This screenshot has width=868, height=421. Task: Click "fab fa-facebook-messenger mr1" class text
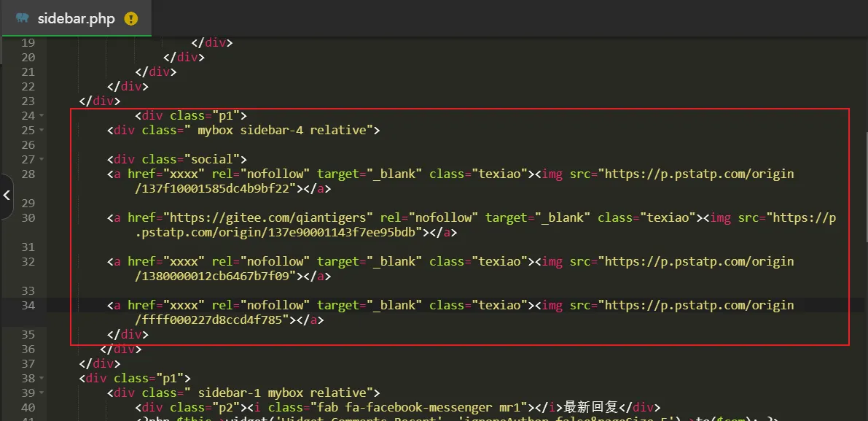pos(420,408)
